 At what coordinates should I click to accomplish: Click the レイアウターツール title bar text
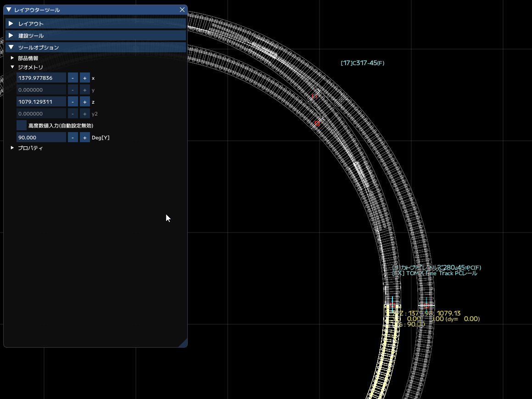click(37, 10)
